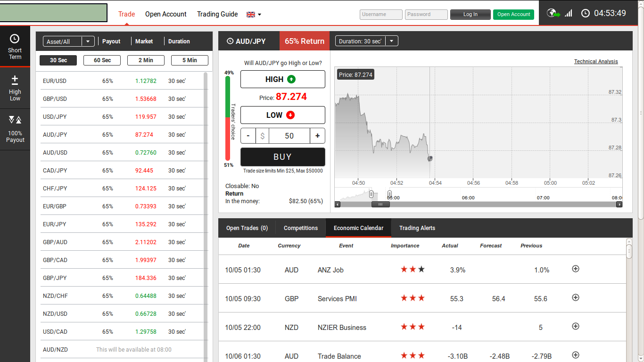
Task: Increase trade amount with plus button
Action: (317, 136)
